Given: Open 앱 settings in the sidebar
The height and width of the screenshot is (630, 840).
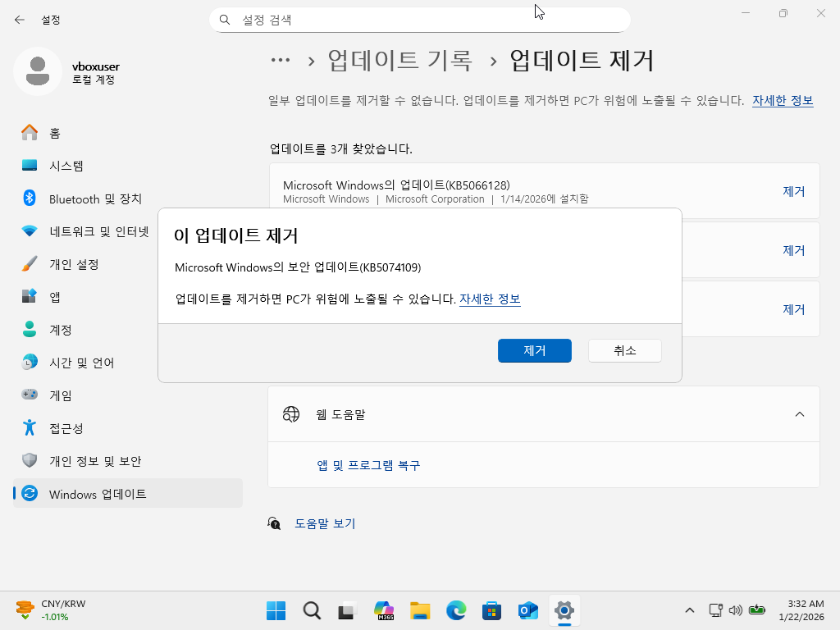Looking at the screenshot, I should (x=85, y=297).
